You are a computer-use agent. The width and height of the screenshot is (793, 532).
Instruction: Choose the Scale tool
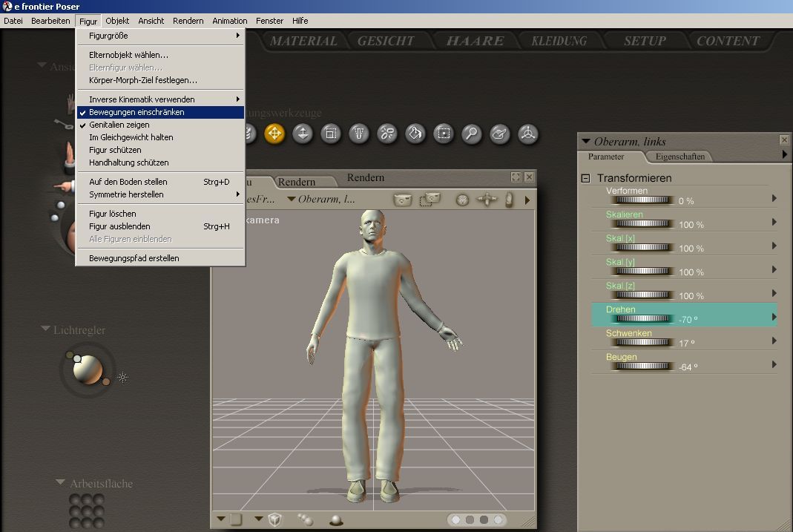click(331, 134)
